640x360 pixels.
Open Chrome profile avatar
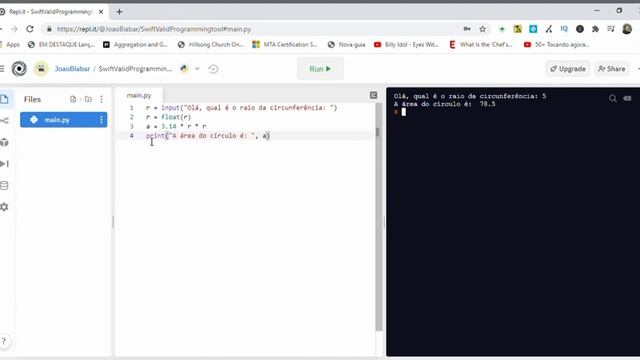tap(627, 29)
